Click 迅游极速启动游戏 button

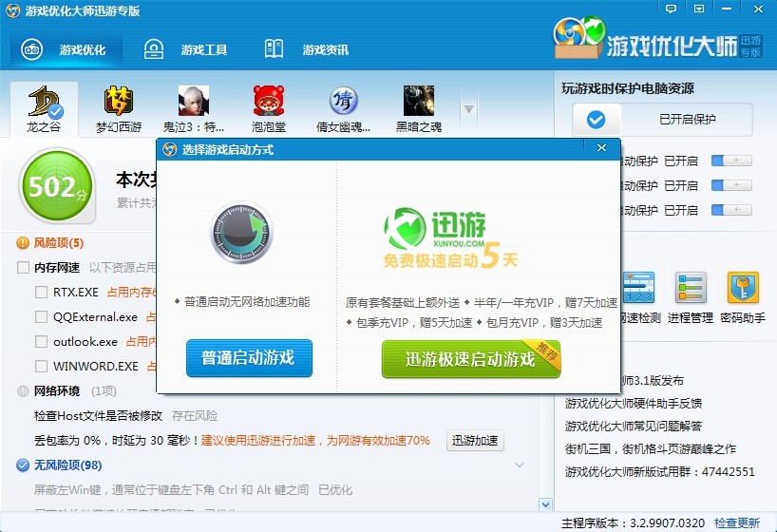[471, 359]
